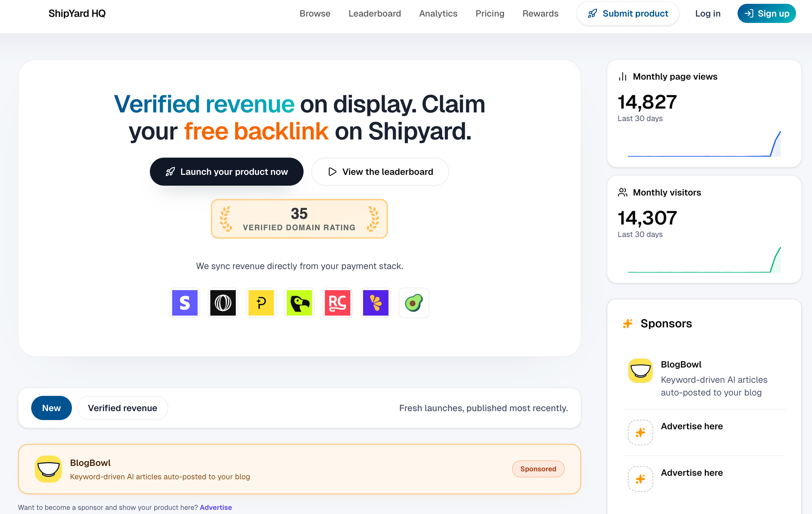The width and height of the screenshot is (812, 514).
Task: Click the green toucan bird icon
Action: 299,303
